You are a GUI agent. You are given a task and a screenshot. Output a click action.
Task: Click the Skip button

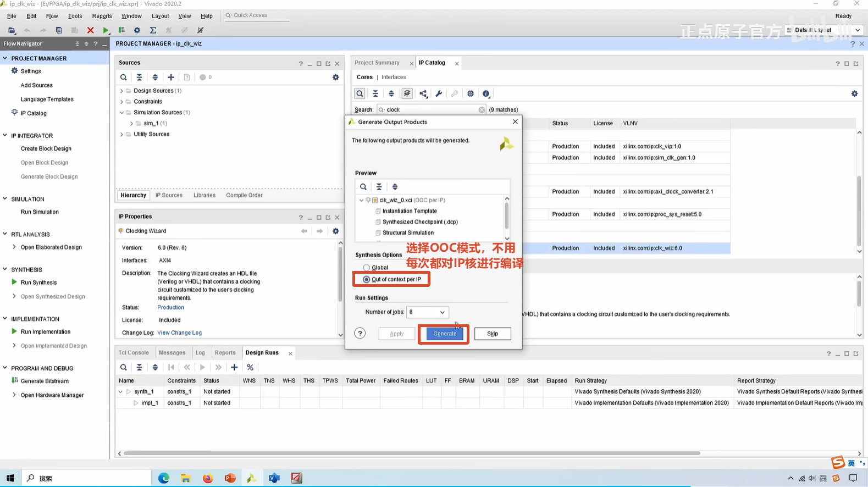click(x=493, y=334)
